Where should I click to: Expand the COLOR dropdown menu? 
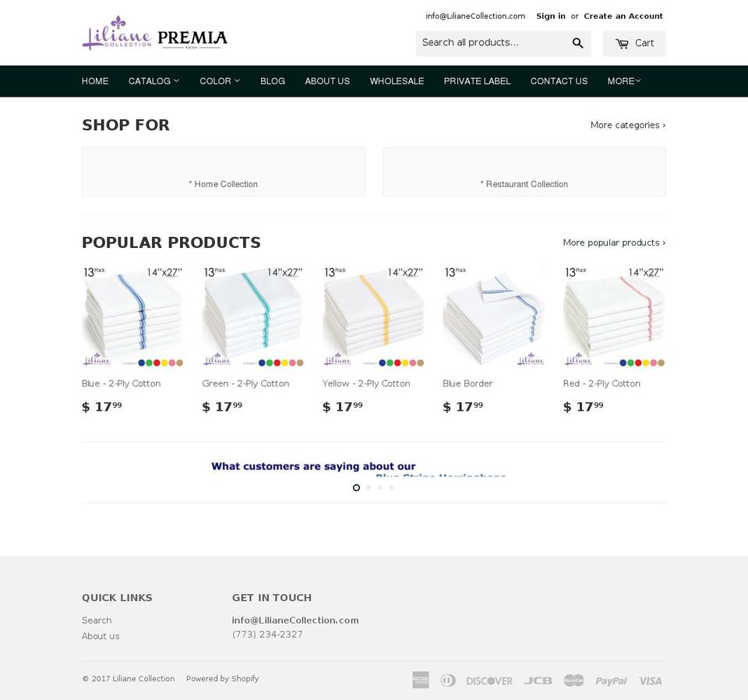point(219,80)
